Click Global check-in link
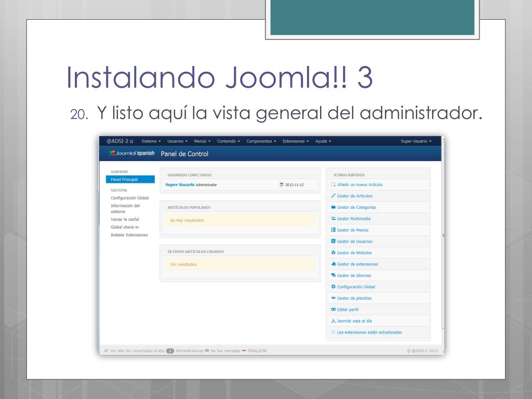This screenshot has width=532, height=399. 125,227
